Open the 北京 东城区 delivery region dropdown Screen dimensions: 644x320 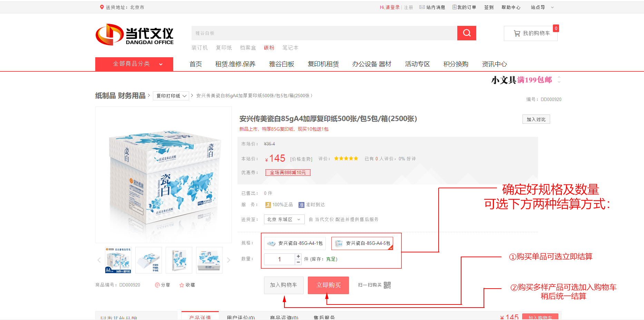coord(284,219)
